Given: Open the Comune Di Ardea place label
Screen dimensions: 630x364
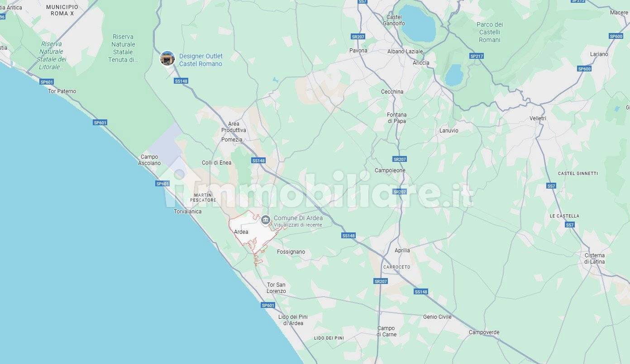Looking at the screenshot, I should tap(298, 218).
